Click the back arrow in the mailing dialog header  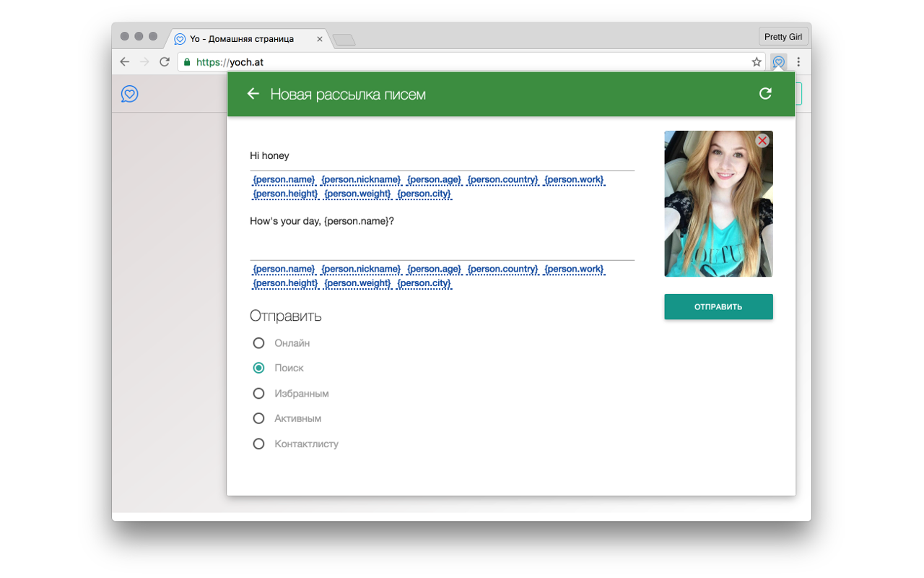tap(253, 94)
